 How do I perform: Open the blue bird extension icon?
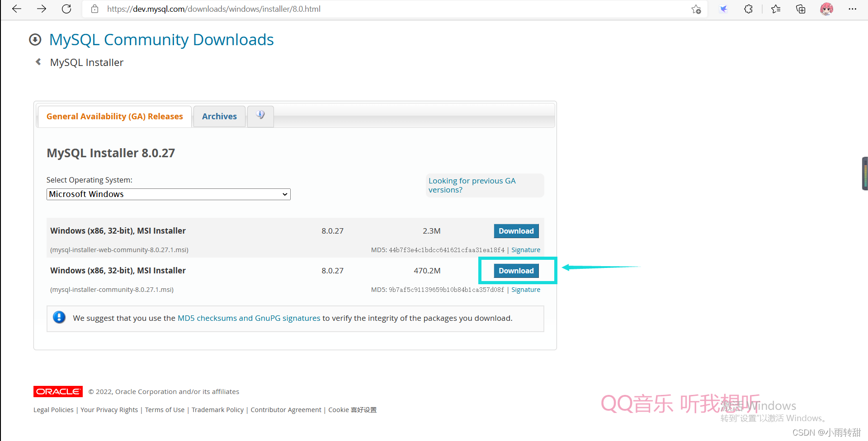pyautogui.click(x=724, y=9)
